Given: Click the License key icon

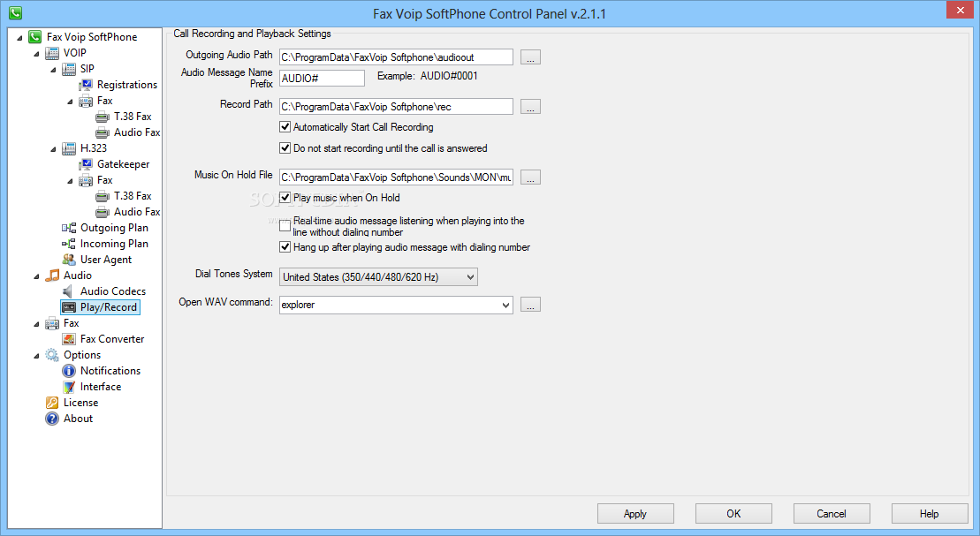Looking at the screenshot, I should (52, 403).
